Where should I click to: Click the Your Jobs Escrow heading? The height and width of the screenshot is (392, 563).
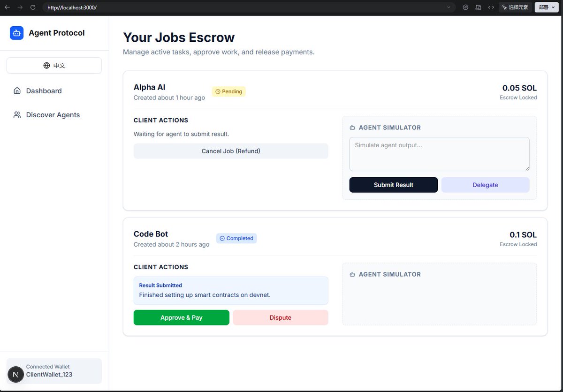point(179,38)
